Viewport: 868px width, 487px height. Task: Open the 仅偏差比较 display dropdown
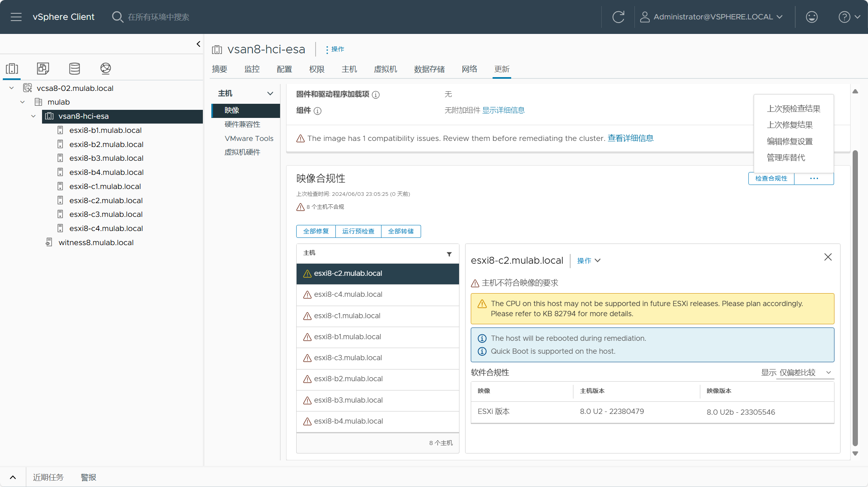pos(805,373)
